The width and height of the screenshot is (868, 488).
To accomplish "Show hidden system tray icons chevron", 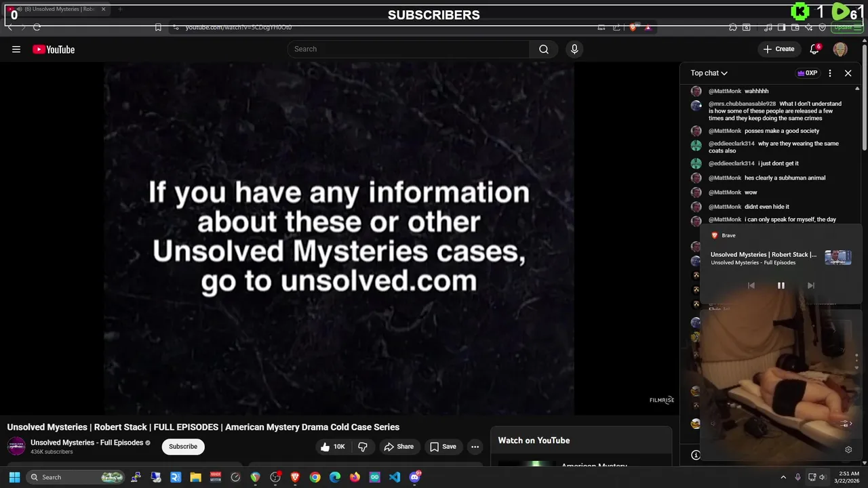I will point(783,477).
